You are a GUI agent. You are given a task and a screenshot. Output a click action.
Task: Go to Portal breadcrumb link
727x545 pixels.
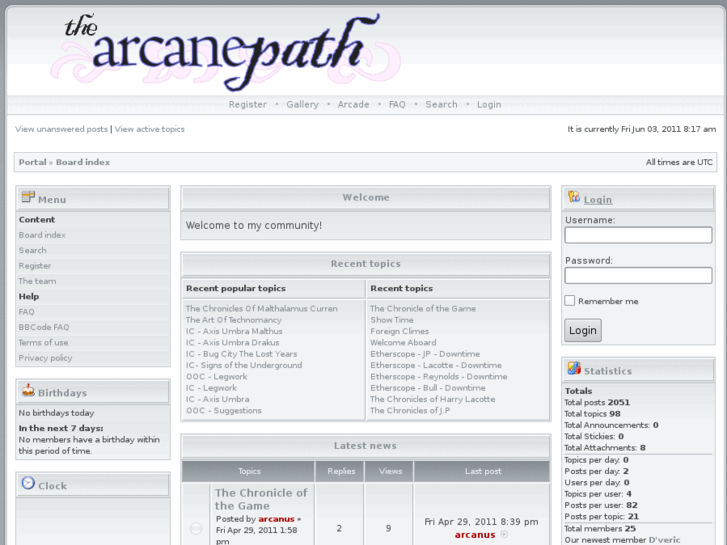pyautogui.click(x=32, y=162)
